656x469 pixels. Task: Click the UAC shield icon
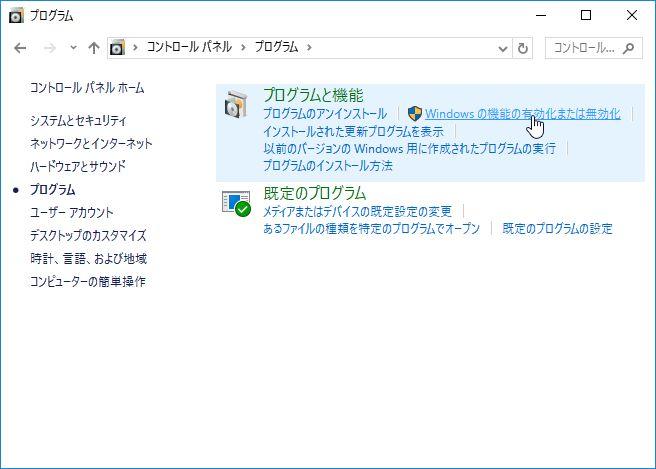(x=415, y=113)
